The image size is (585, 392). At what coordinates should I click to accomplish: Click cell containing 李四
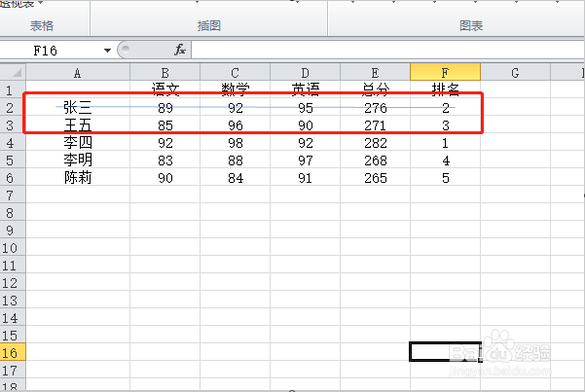[x=78, y=142]
